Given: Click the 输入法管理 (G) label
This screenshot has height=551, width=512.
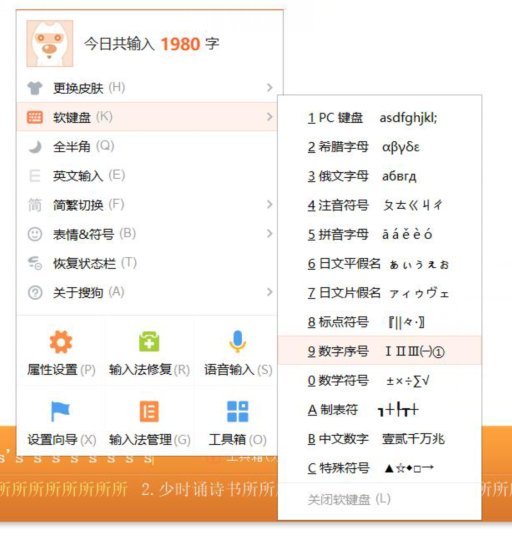Looking at the screenshot, I should tap(149, 440).
